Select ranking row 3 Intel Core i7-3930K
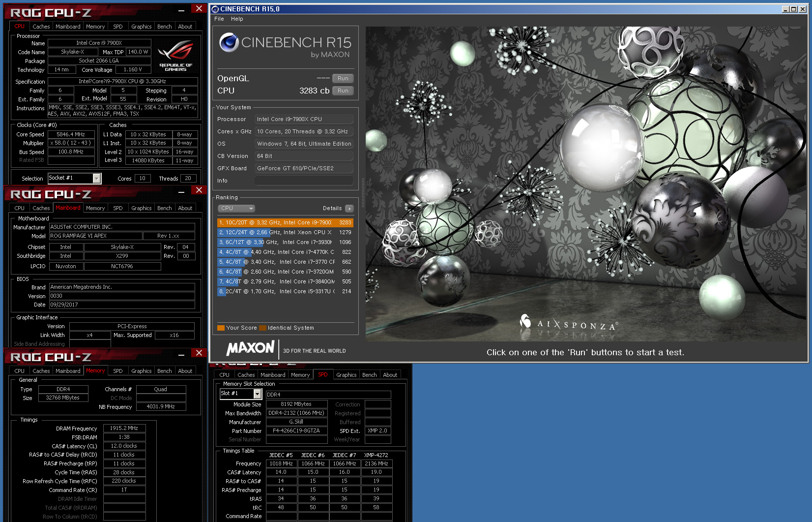The image size is (812, 522). coord(285,242)
